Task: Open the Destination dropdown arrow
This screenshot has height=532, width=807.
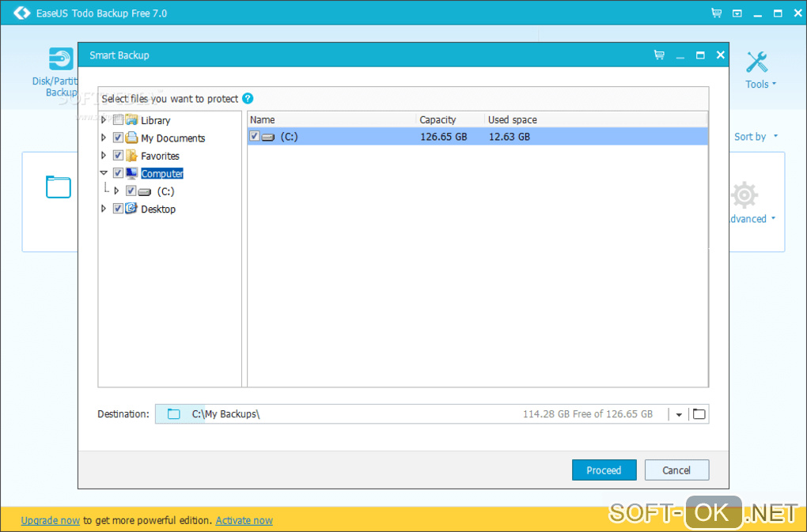Action: click(679, 414)
